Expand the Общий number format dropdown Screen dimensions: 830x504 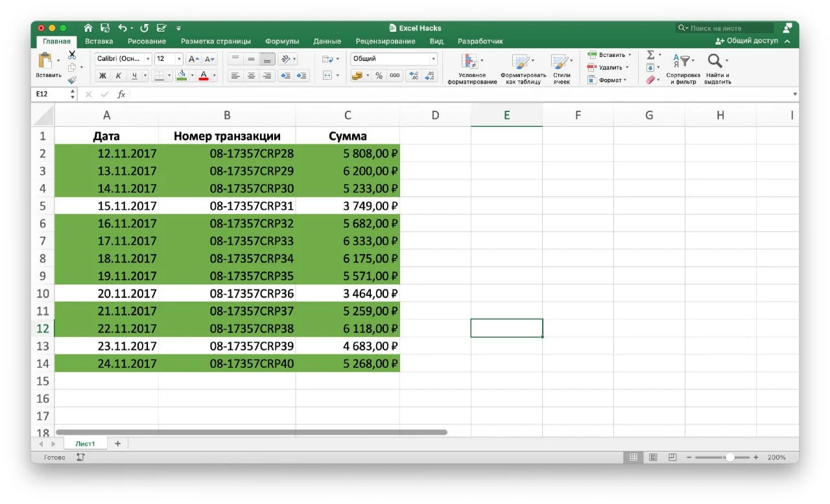(x=433, y=59)
